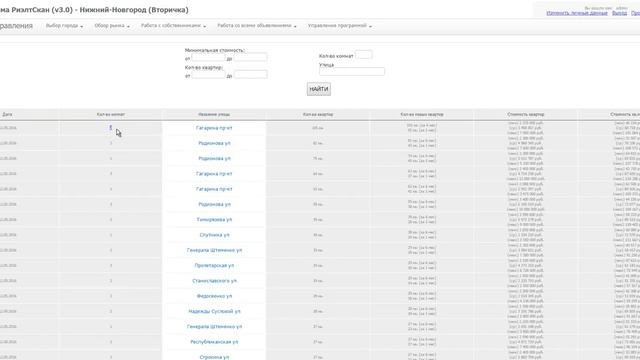Image resolution: width=640 pixels, height=360 pixels.
Task: Click the Выход logout link
Action: click(619, 13)
